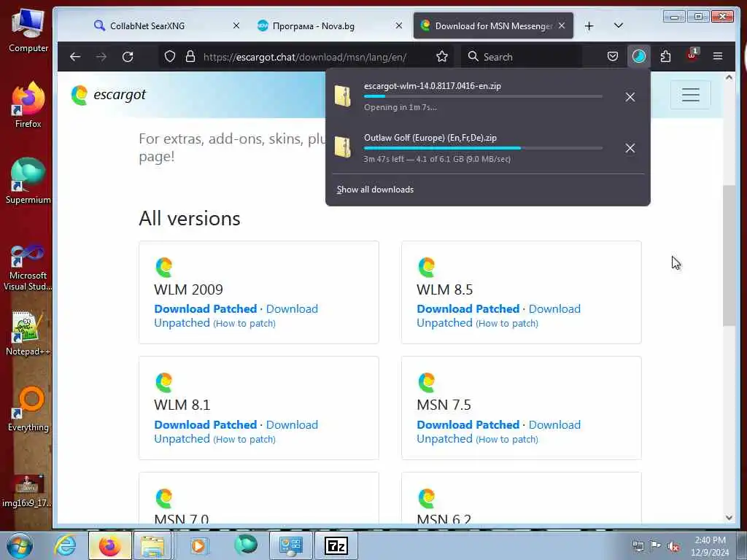Select the Computer desktop icon
747x560 pixels.
[28, 31]
